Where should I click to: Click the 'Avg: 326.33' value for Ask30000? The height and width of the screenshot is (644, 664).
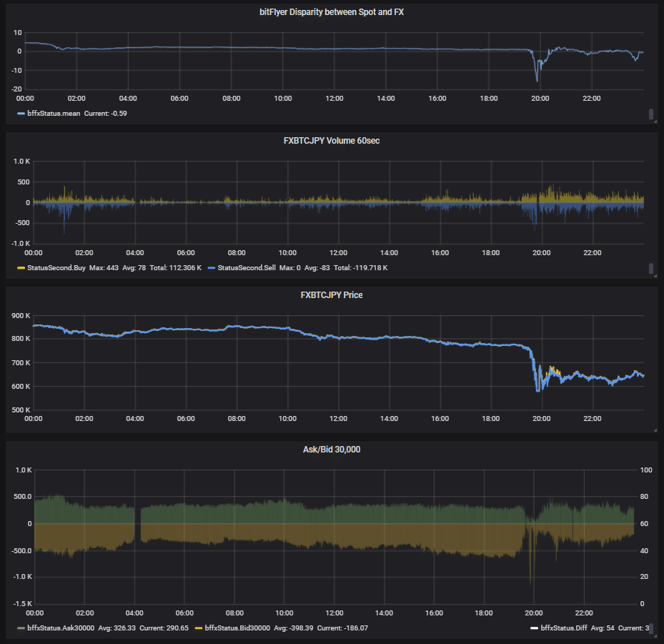point(117,628)
